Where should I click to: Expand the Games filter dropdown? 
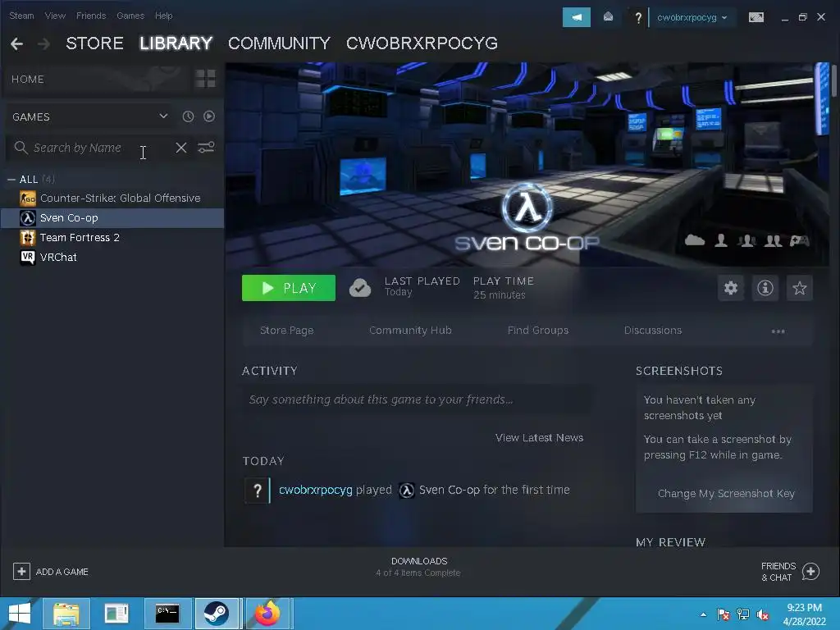[163, 116]
